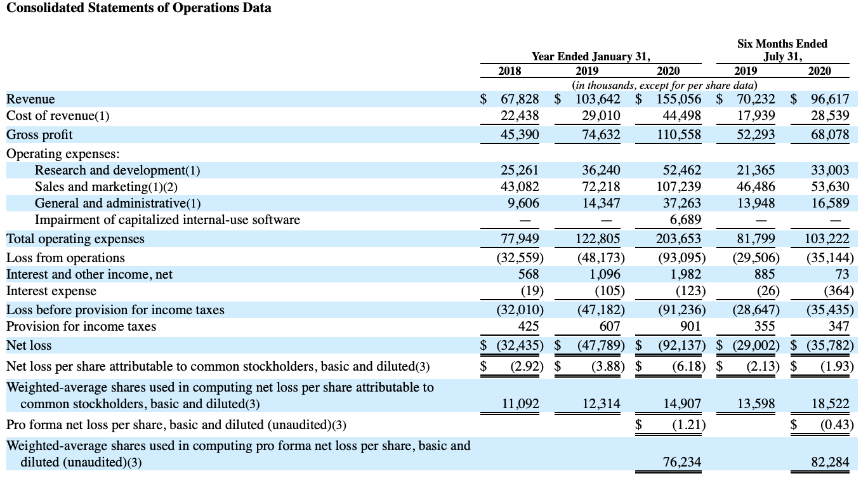Click research and development value 25,261

click(520, 170)
